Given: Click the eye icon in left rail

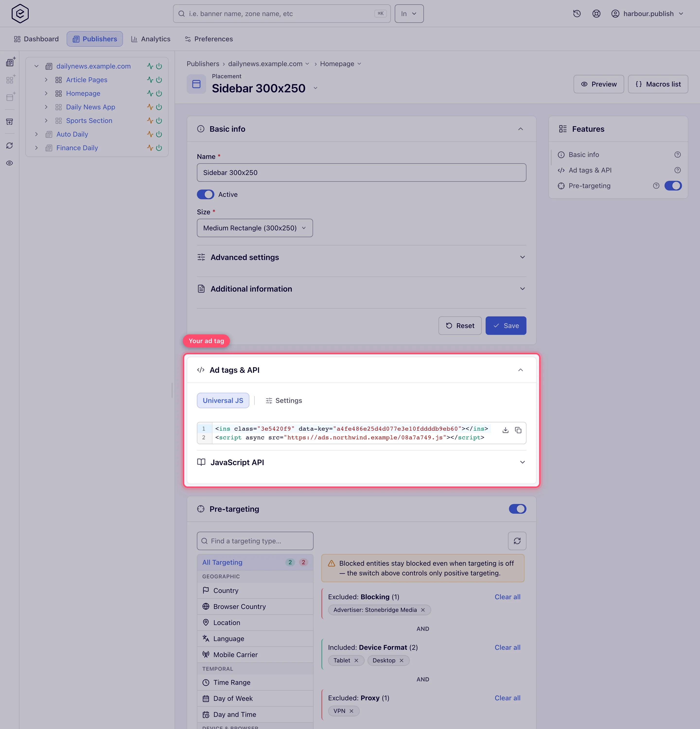Looking at the screenshot, I should [10, 163].
